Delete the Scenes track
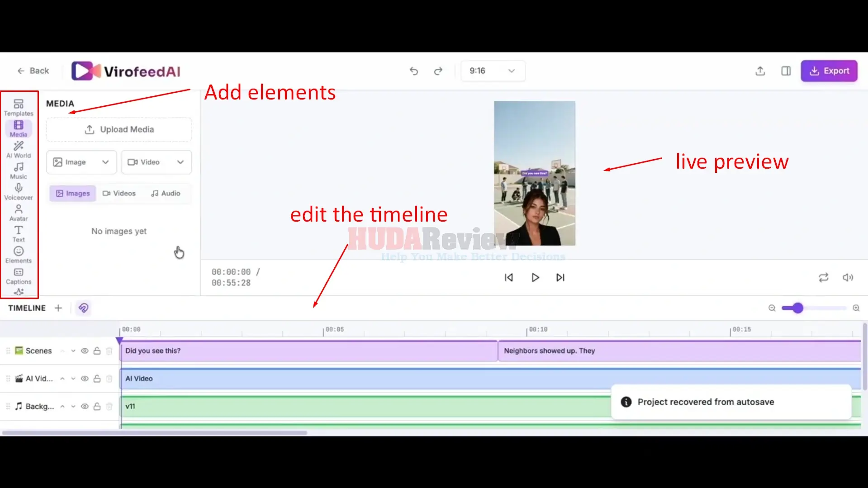868x488 pixels. tap(109, 351)
